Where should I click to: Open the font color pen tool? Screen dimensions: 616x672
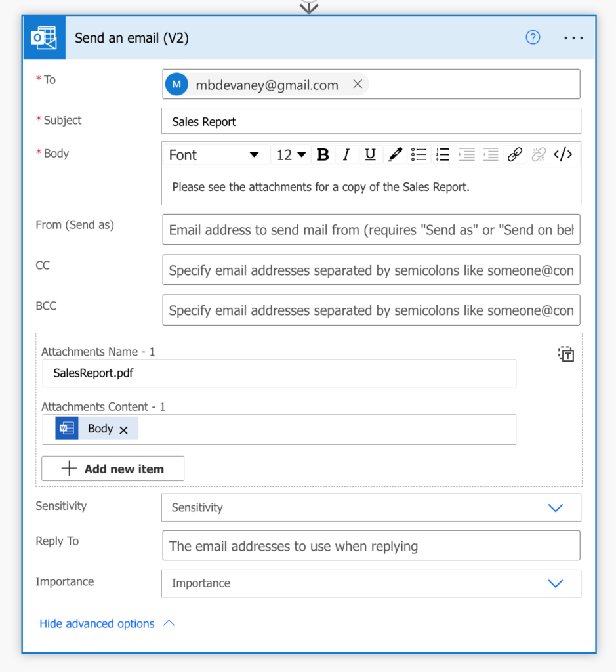click(x=394, y=154)
